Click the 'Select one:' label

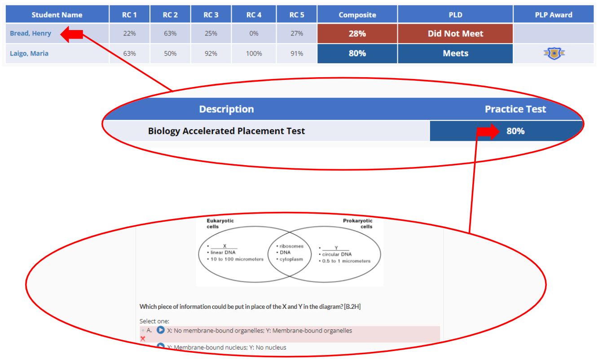(x=154, y=321)
